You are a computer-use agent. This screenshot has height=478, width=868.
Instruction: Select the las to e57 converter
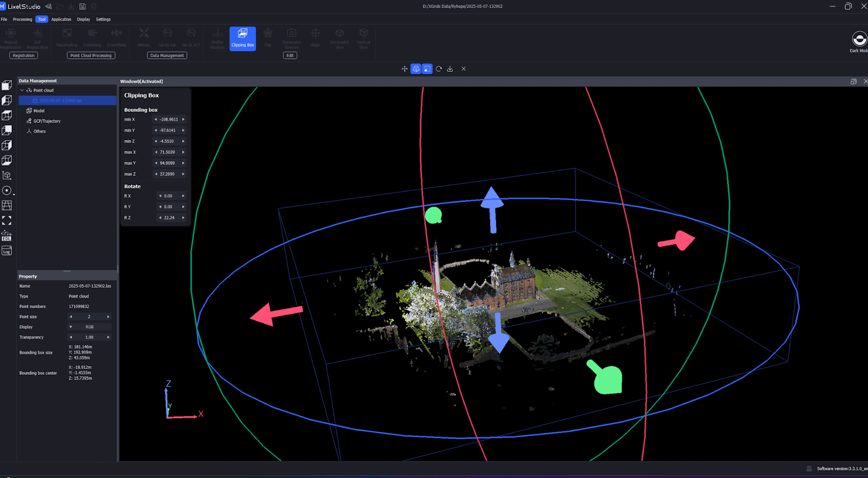coord(191,38)
